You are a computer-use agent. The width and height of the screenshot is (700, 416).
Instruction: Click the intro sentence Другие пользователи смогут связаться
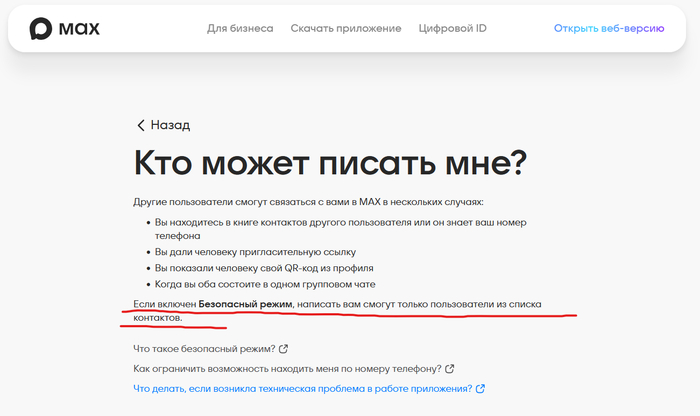coord(308,201)
